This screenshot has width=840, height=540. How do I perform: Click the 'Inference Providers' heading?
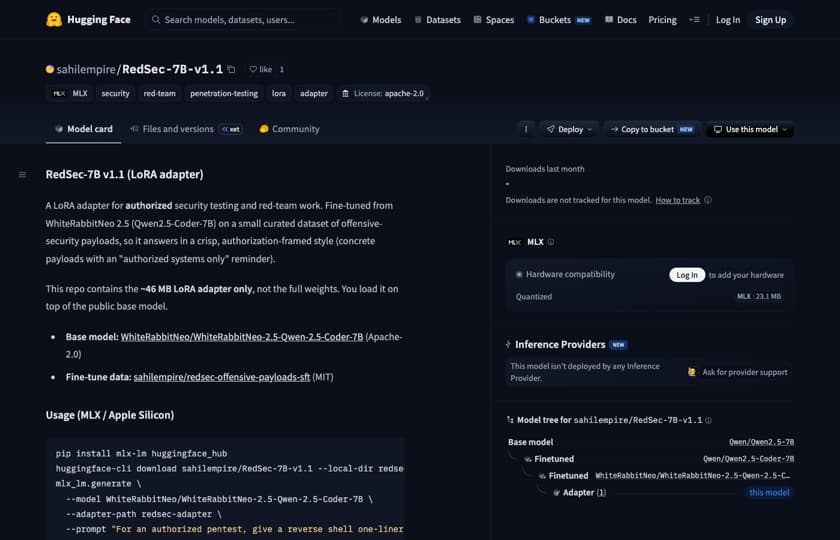point(560,344)
